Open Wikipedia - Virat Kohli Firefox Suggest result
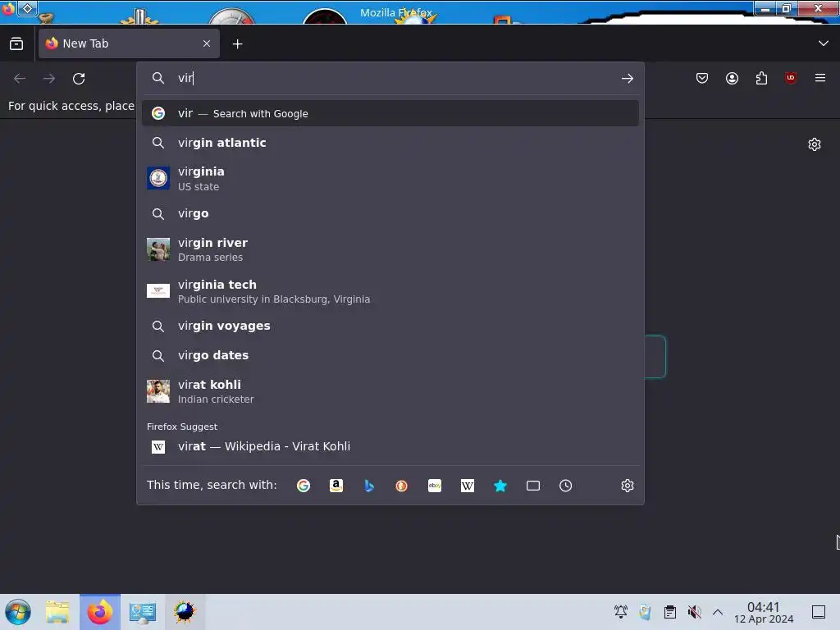The image size is (840, 630). (390, 447)
